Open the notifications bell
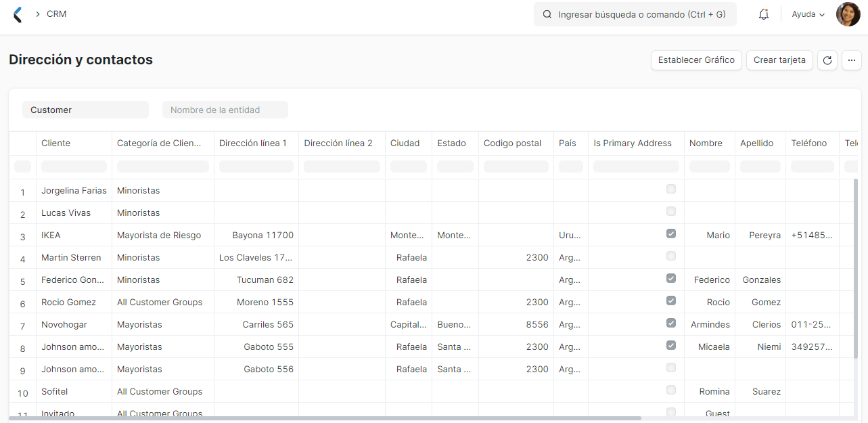Image resolution: width=868 pixels, height=423 pixels. [x=764, y=14]
